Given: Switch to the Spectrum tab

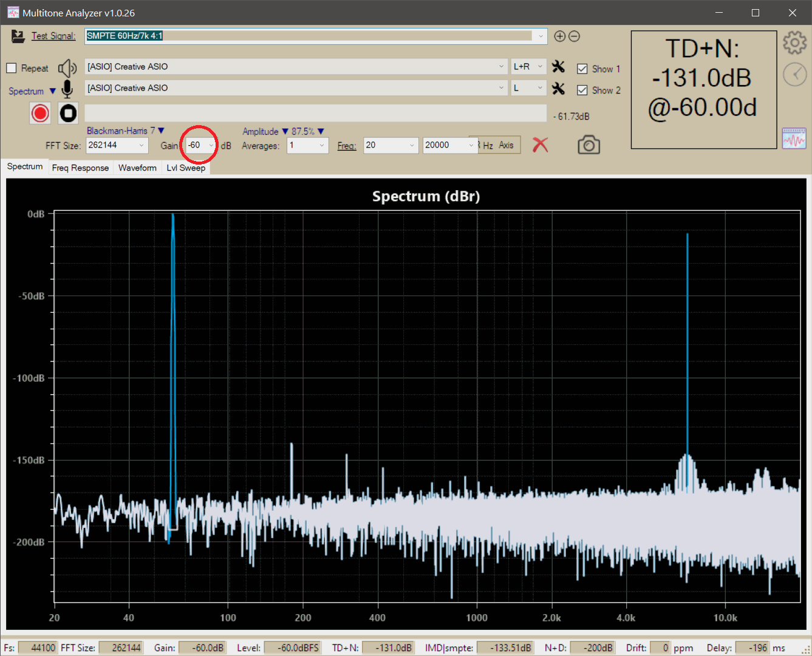Looking at the screenshot, I should pyautogui.click(x=25, y=166).
